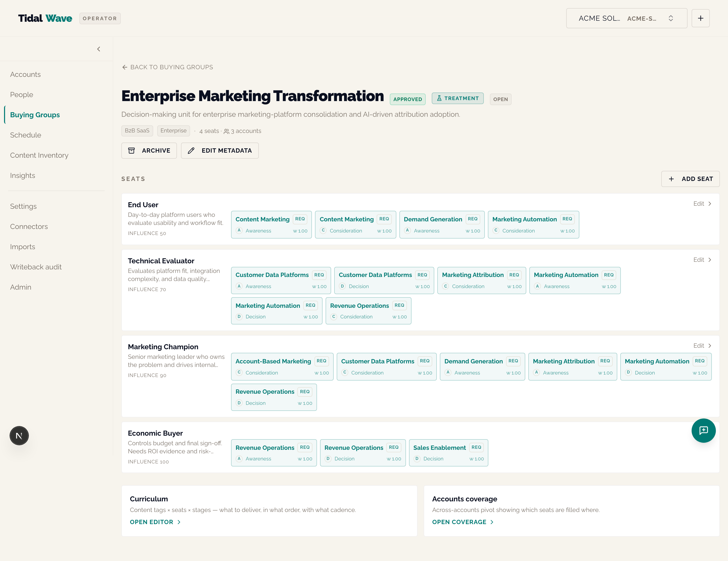Open the curriculum editor link
This screenshot has width=728, height=561.
[x=155, y=522]
